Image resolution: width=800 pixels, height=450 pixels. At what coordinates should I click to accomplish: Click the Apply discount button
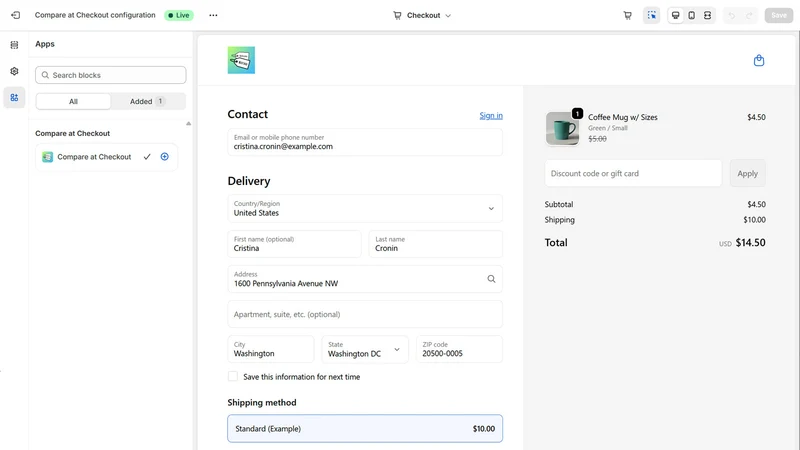[747, 173]
